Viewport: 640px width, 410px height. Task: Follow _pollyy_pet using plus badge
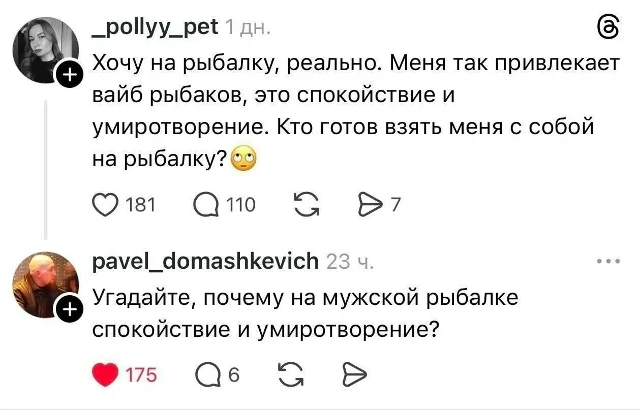click(70, 75)
